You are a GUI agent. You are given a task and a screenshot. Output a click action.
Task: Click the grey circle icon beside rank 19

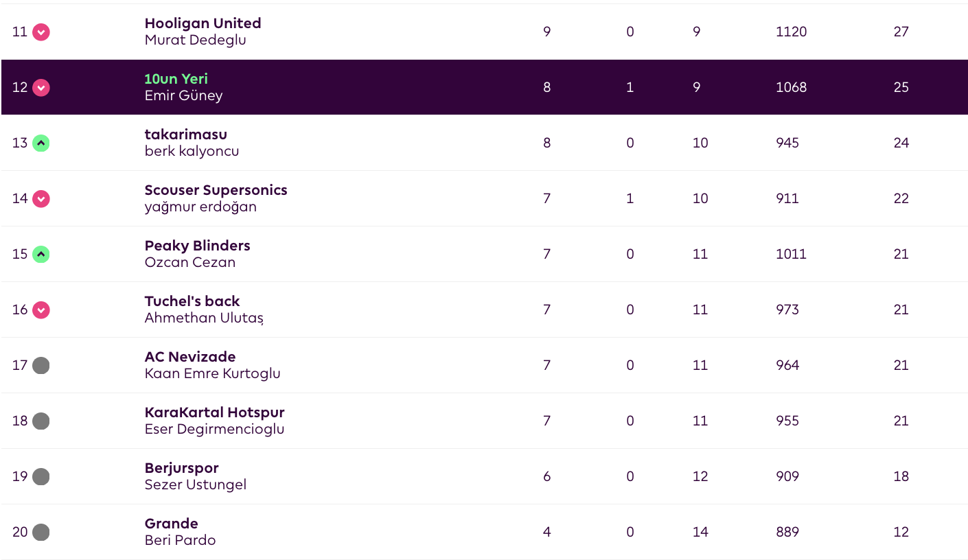pos(41,477)
